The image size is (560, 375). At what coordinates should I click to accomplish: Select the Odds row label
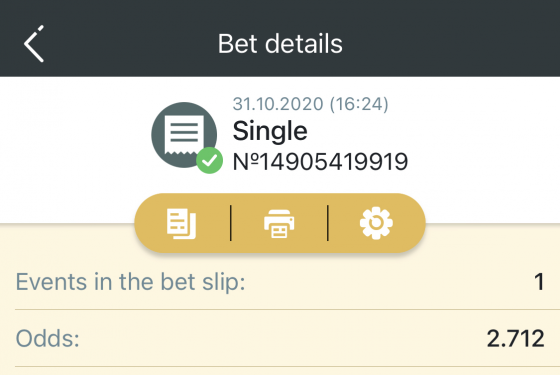pyautogui.click(x=48, y=338)
